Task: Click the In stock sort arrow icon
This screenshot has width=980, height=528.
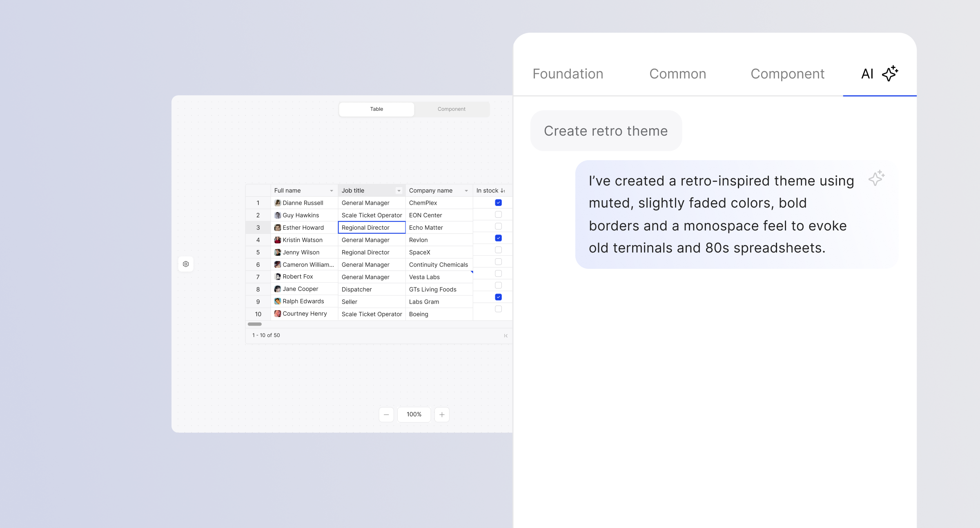Action: (x=503, y=191)
